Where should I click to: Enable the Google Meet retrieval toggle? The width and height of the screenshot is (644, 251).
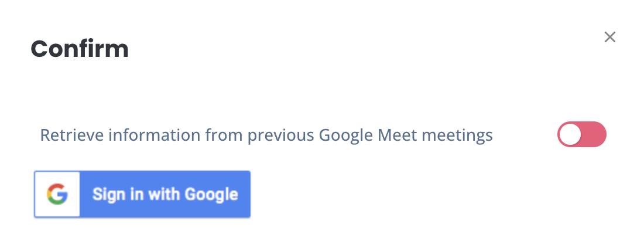pyautogui.click(x=581, y=134)
